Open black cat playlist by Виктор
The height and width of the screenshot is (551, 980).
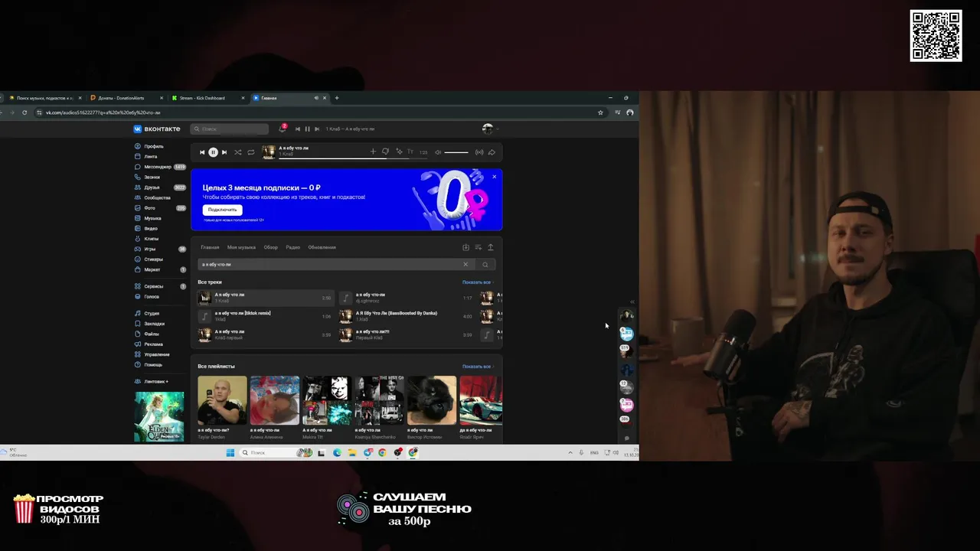coord(432,400)
